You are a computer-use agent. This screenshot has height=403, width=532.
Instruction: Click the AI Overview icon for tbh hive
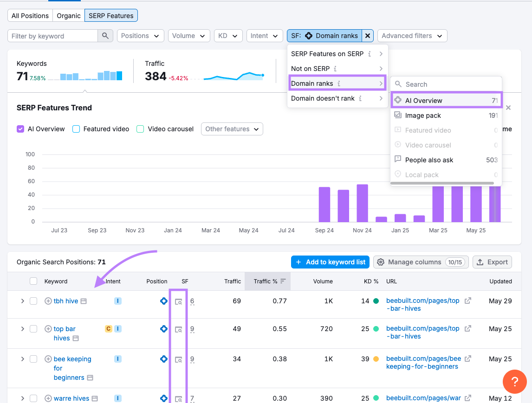click(x=163, y=301)
